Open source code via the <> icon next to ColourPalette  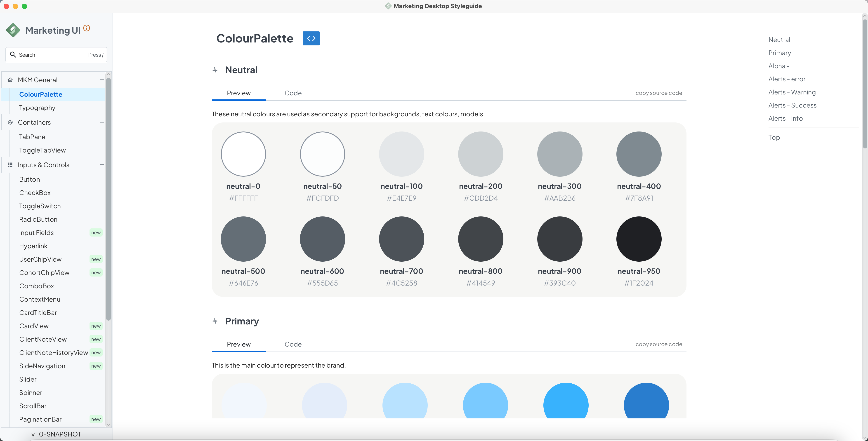coord(311,38)
